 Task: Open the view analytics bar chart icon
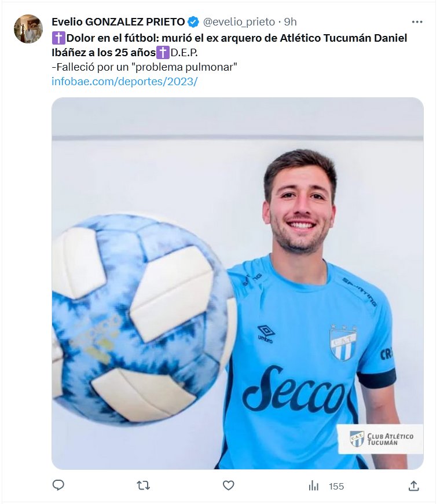coord(313,485)
